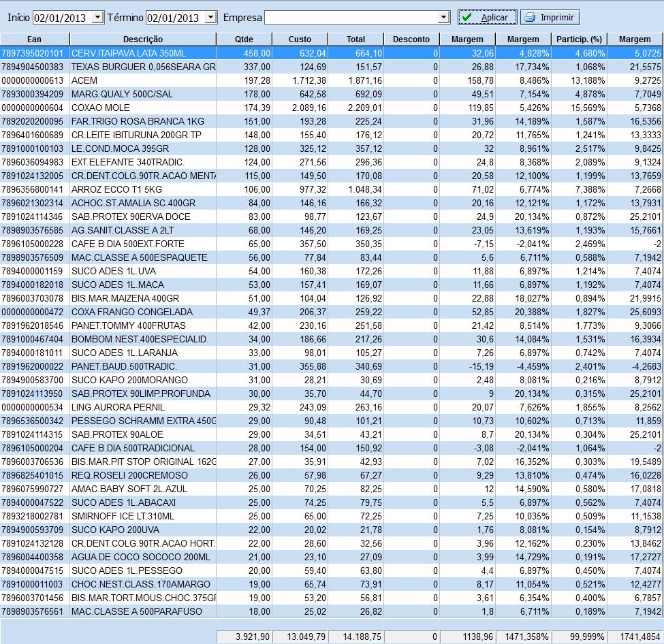Click the Imprimir button label
This screenshot has height=644, width=664.
(x=557, y=18)
